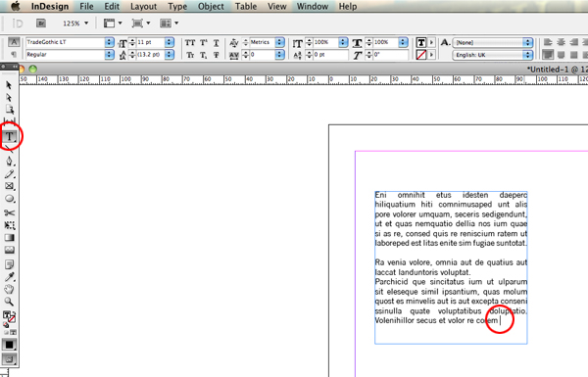Open the Window menu
Viewport: 588px width, 377px height.
point(313,7)
